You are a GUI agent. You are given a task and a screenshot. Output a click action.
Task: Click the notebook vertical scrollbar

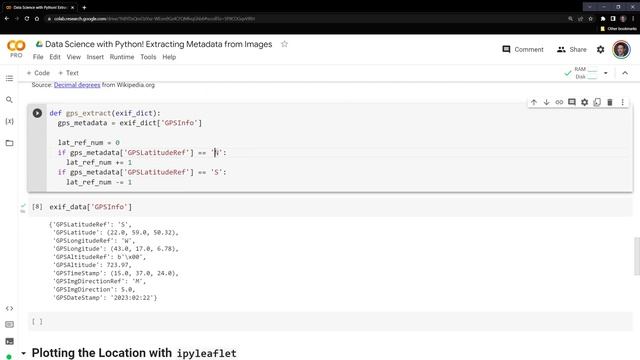pos(636,256)
